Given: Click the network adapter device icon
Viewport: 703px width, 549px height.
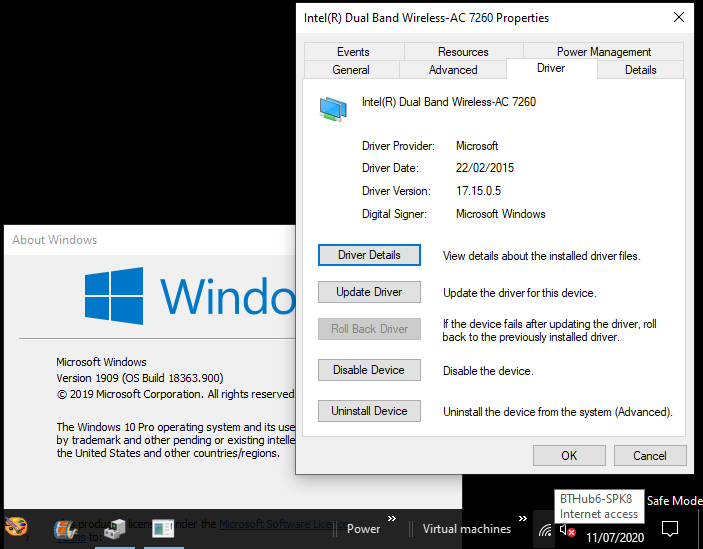Looking at the screenshot, I should coord(333,109).
